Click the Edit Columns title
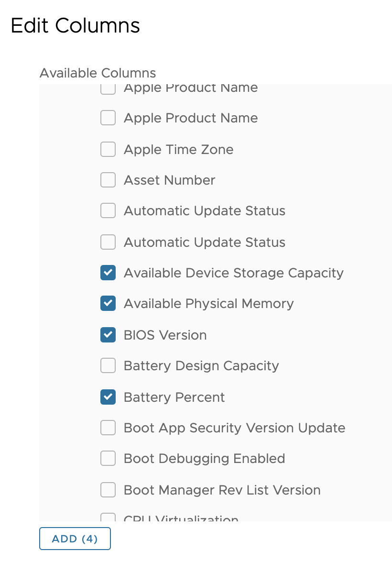 coord(75,26)
